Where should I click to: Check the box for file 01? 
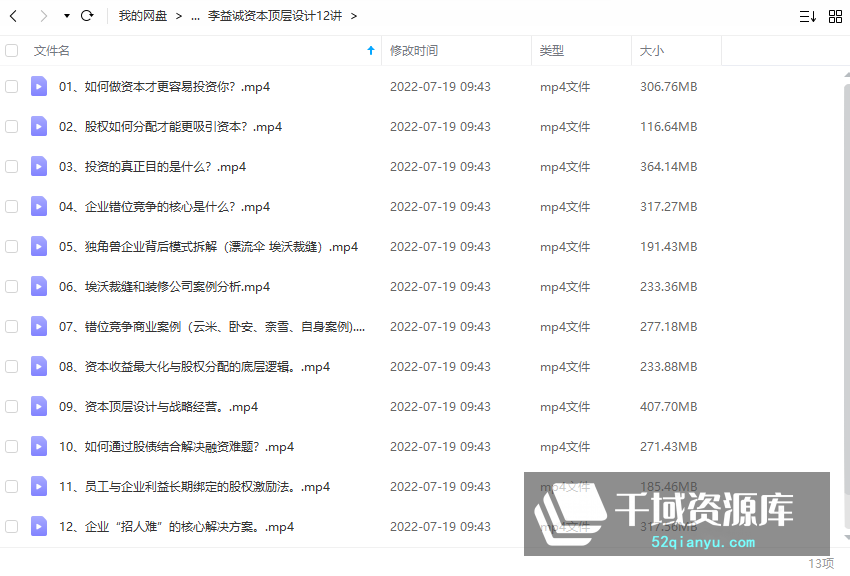pyautogui.click(x=11, y=87)
